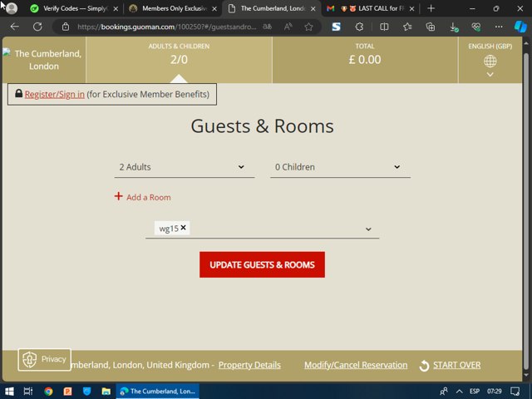Open the browser extensions puzzle icon
The width and height of the screenshot is (532, 399).
point(359,27)
